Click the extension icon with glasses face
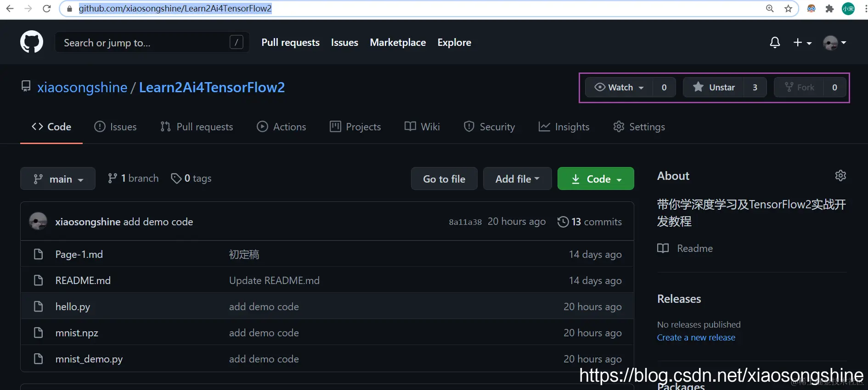This screenshot has height=390, width=868. coord(812,8)
